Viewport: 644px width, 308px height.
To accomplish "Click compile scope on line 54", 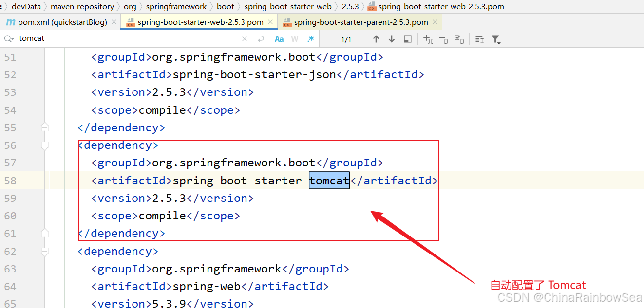I will 163,110.
